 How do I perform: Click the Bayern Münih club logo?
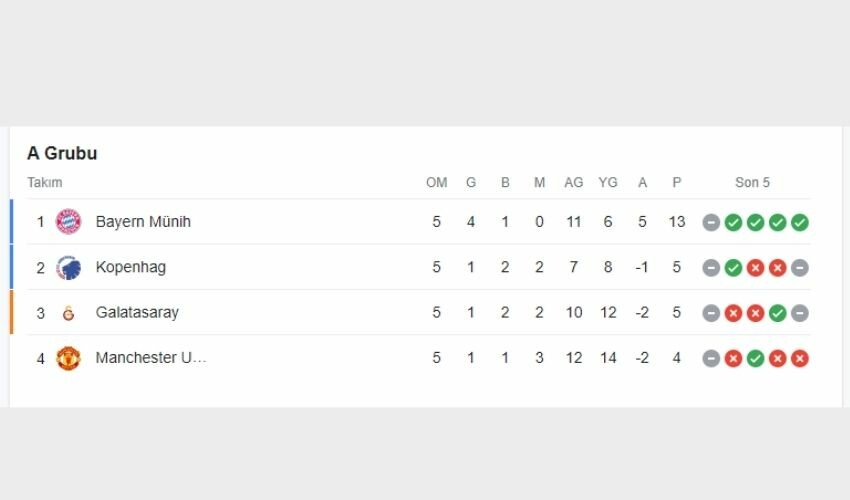(x=68, y=222)
